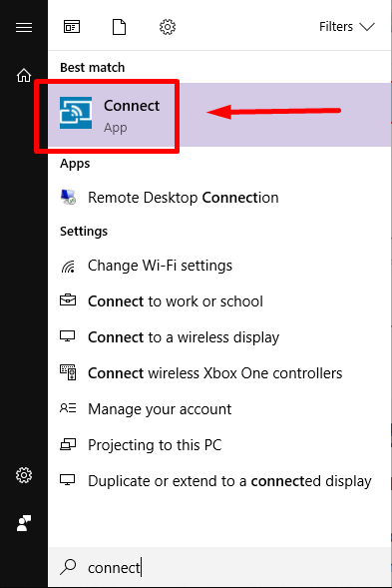Click the search box containing connect

(x=219, y=567)
